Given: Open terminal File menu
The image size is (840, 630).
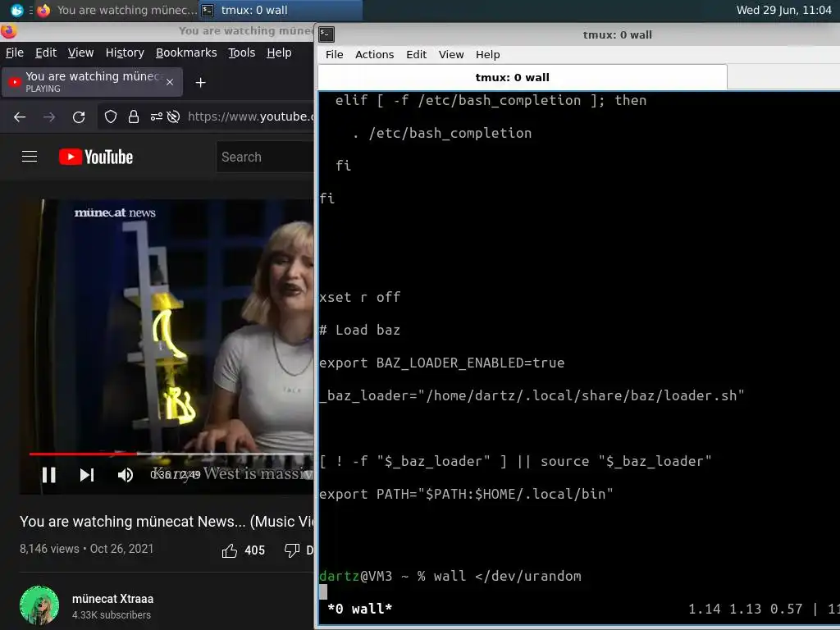Looking at the screenshot, I should point(335,55).
